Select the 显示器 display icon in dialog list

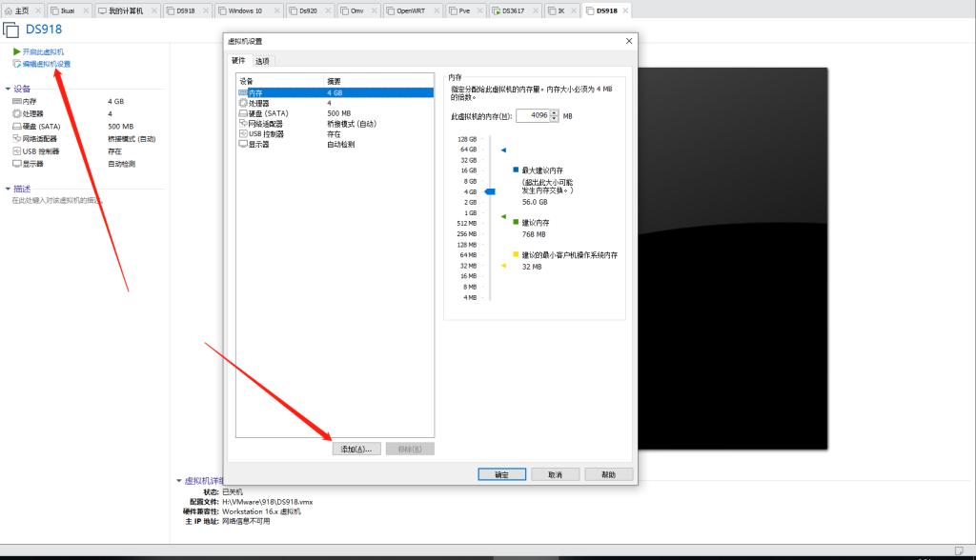tap(243, 144)
